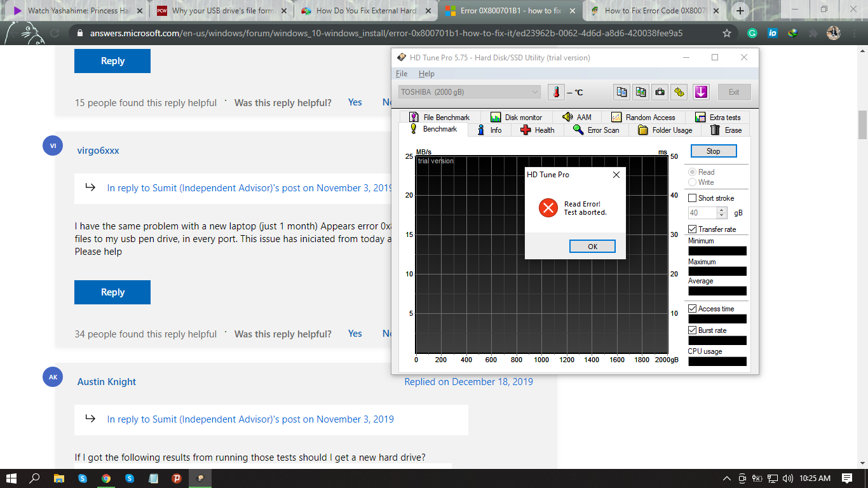
Task: Click the Stop benchmark button
Action: 714,151
